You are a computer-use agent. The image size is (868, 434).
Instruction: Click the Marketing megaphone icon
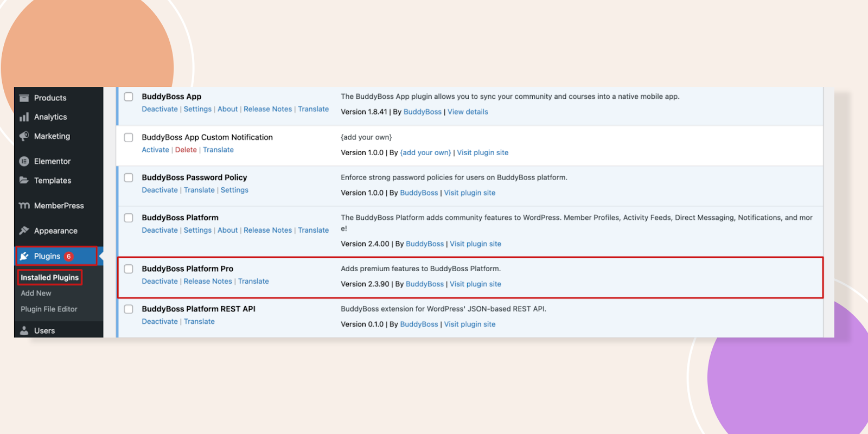tap(24, 136)
